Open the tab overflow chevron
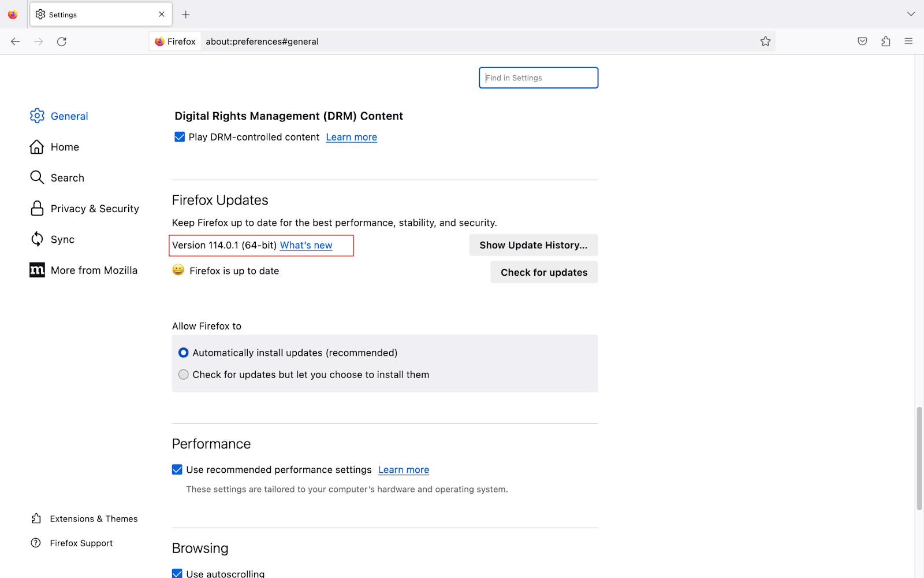Viewport: 924px width, 578px height. point(911,14)
